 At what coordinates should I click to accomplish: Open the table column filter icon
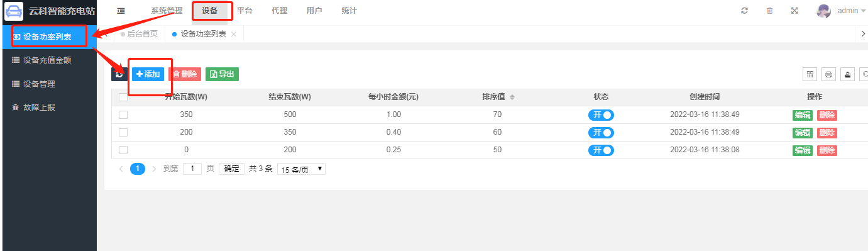click(x=810, y=74)
